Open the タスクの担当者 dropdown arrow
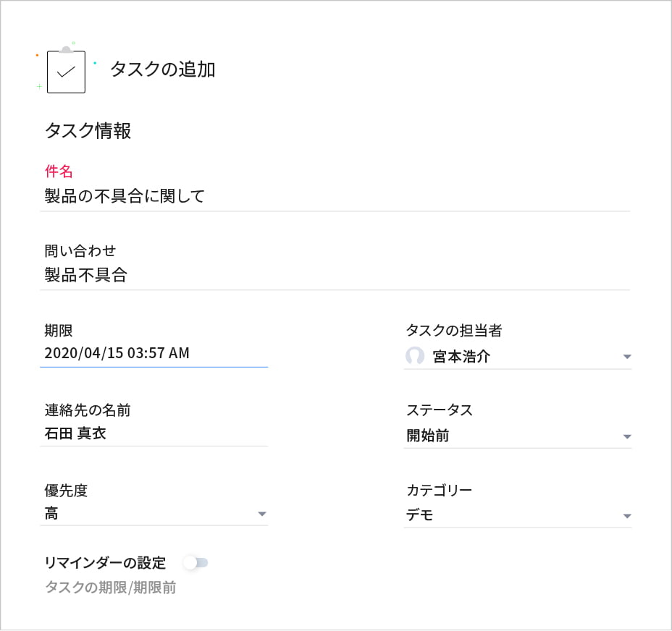The height and width of the screenshot is (631, 672). coord(627,357)
